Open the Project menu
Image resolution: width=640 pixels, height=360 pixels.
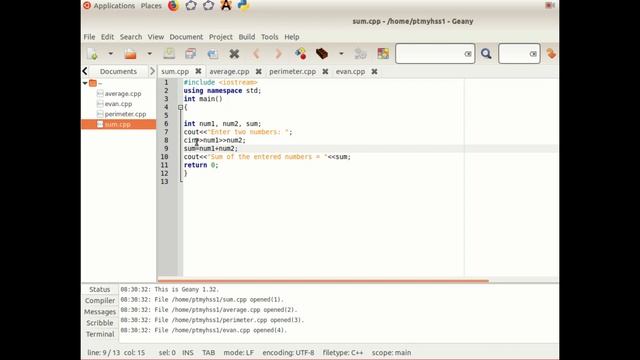point(221,37)
